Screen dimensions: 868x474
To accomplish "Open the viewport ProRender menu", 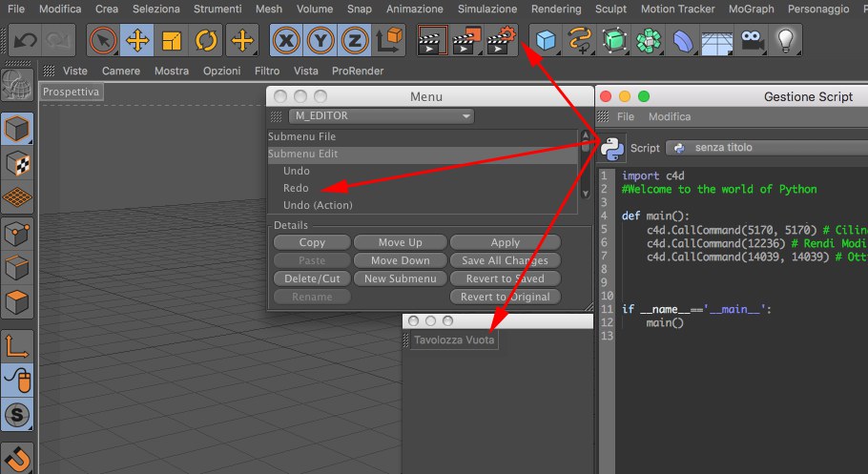I will [x=358, y=71].
